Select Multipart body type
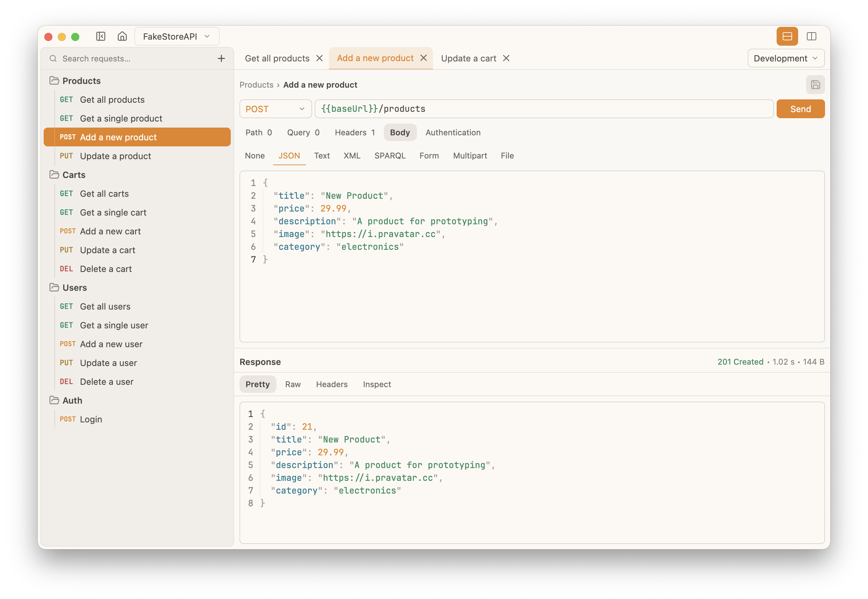This screenshot has height=599, width=868. point(470,156)
